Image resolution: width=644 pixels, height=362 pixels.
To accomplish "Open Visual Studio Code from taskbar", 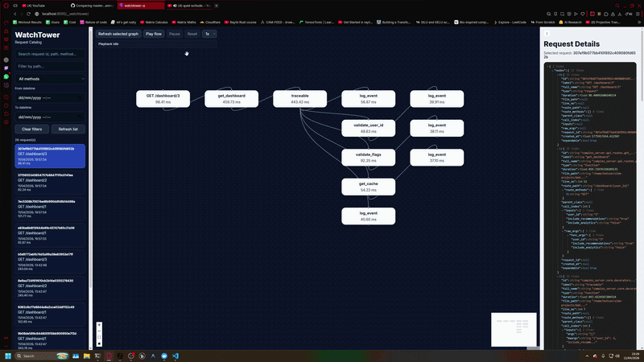I will point(175,356).
